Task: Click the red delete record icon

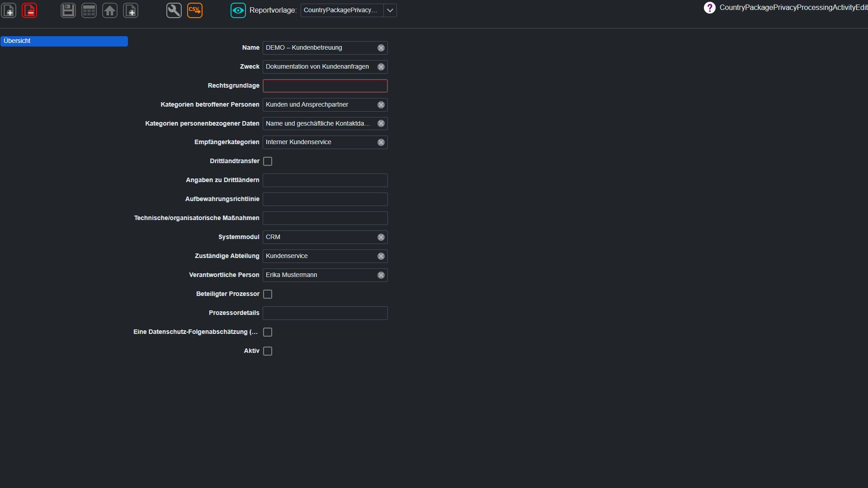Action: pyautogui.click(x=29, y=10)
